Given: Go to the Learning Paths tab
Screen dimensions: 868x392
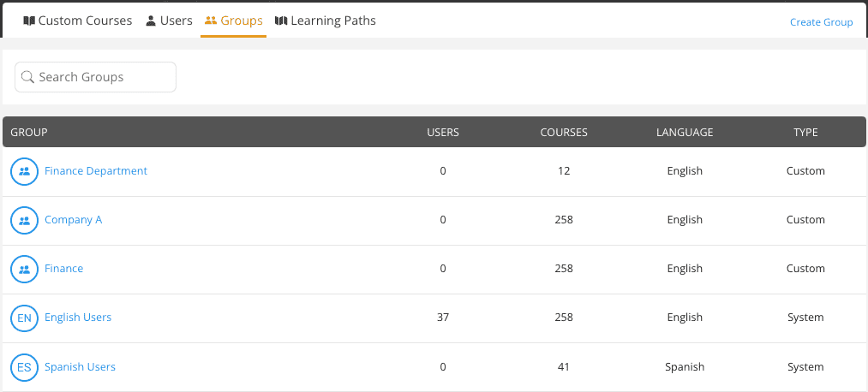Looking at the screenshot, I should 332,21.
